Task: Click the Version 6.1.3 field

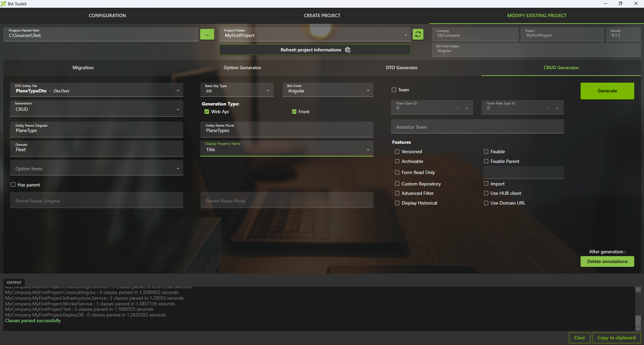Action: click(x=624, y=34)
